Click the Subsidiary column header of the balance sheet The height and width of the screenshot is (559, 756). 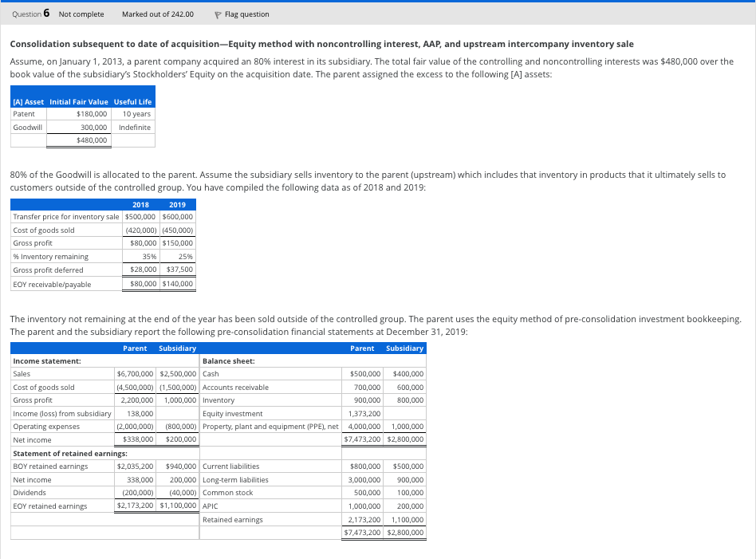click(404, 348)
